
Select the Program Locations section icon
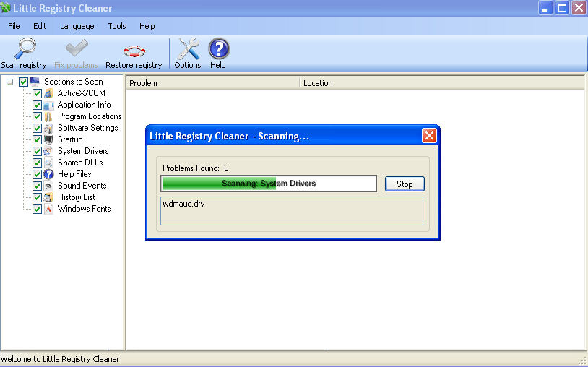click(48, 116)
